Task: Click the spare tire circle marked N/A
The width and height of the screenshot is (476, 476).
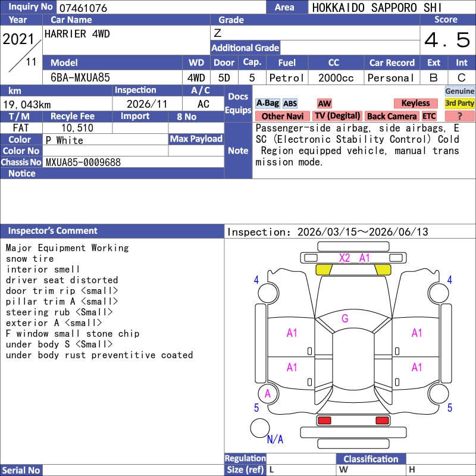Action: [x=260, y=428]
